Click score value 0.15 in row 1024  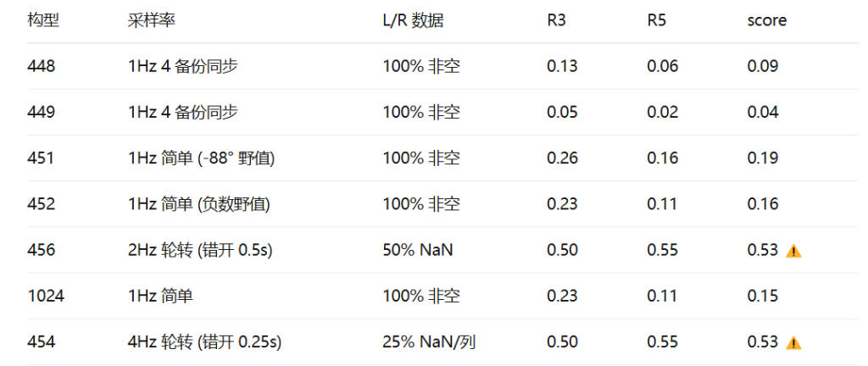[762, 296]
